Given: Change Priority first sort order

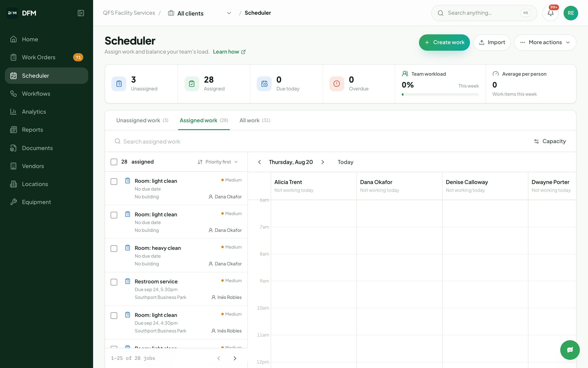Looking at the screenshot, I should (x=218, y=162).
